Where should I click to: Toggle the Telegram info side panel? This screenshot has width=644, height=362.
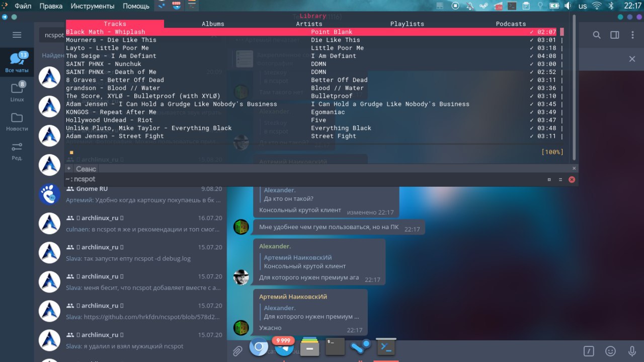[615, 35]
